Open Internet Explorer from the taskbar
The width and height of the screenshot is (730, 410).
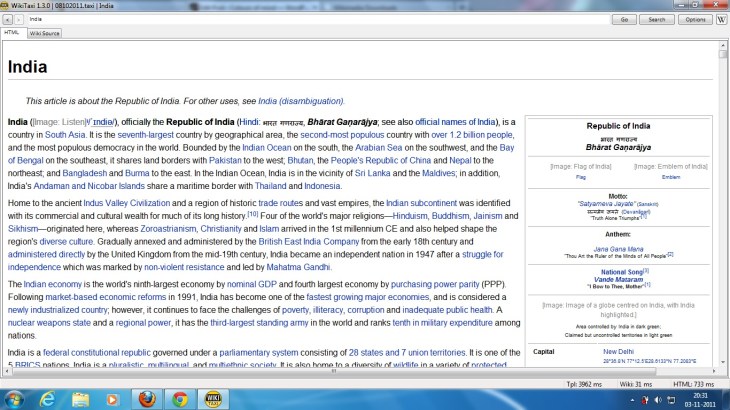pyautogui.click(x=47, y=399)
